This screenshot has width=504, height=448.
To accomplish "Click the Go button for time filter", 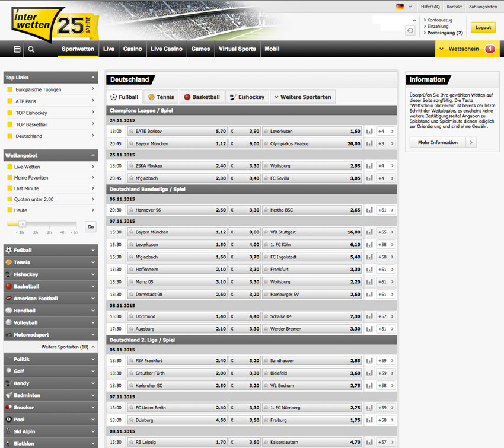I will tap(91, 227).
